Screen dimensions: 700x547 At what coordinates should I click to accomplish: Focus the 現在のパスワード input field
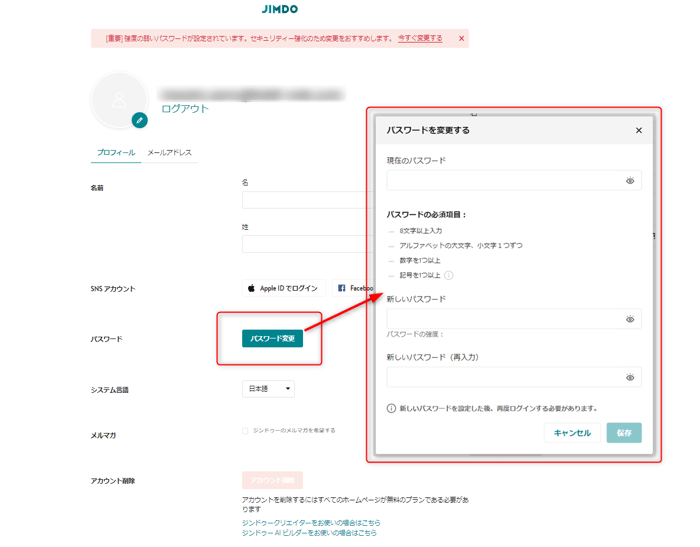point(514,180)
